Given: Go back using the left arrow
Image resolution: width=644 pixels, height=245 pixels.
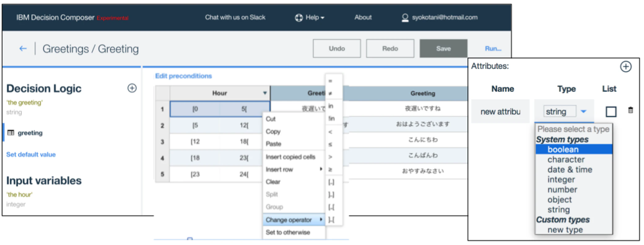Looking at the screenshot, I should [23, 48].
